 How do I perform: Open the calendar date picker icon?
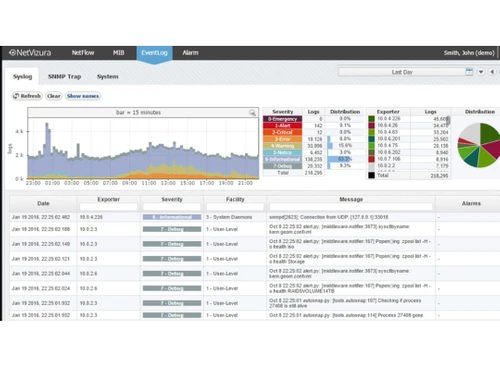(x=469, y=72)
